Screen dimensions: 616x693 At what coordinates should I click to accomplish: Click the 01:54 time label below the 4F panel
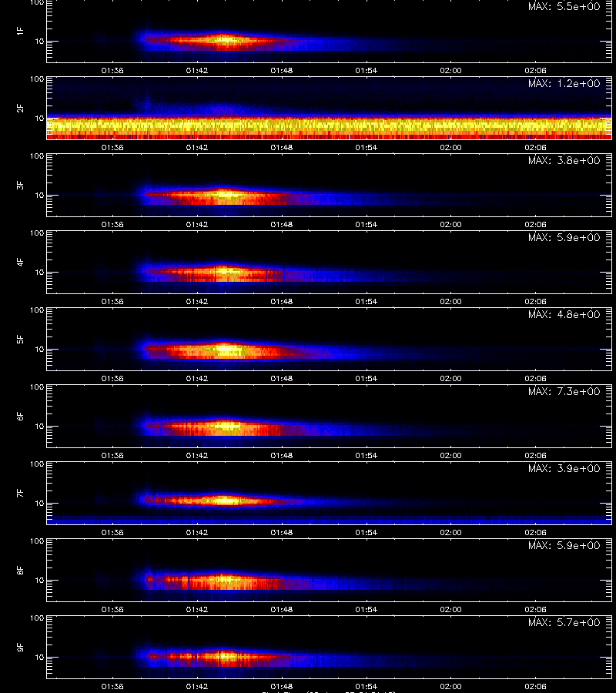point(366,301)
